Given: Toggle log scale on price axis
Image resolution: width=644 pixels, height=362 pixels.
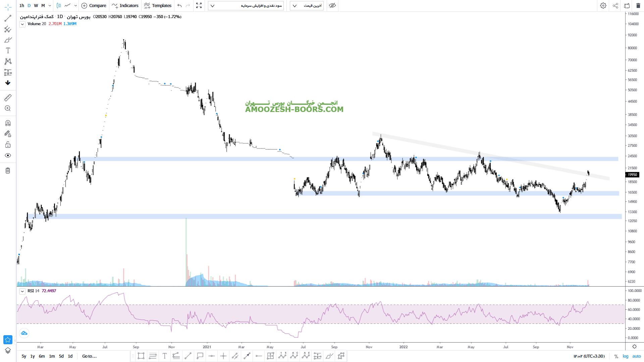Looking at the screenshot, I should point(626,356).
